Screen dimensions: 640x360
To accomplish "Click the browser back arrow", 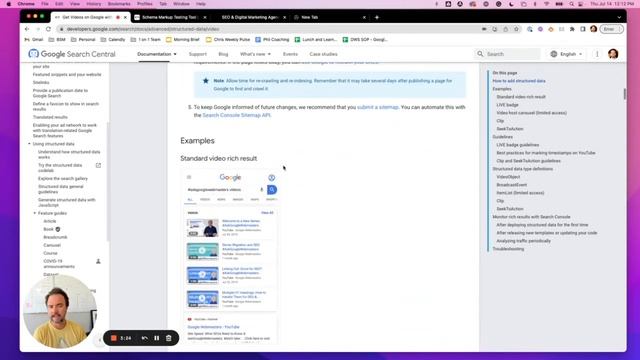I will tap(27, 29).
